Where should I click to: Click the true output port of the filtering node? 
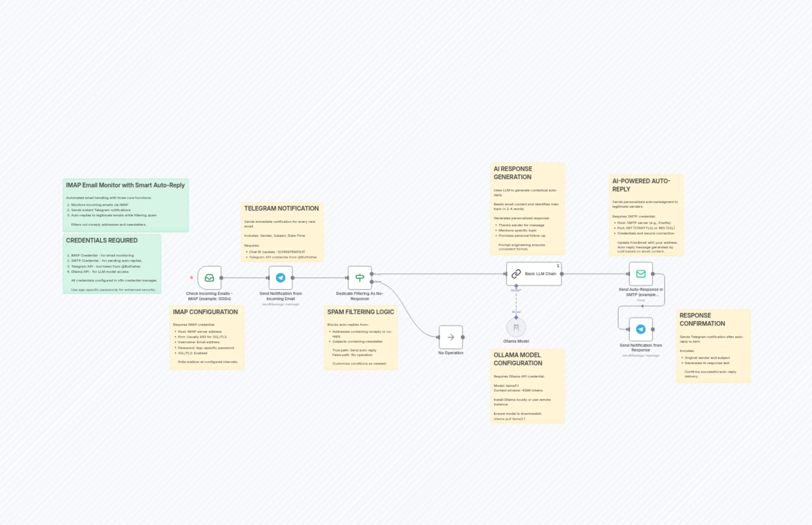(372, 274)
